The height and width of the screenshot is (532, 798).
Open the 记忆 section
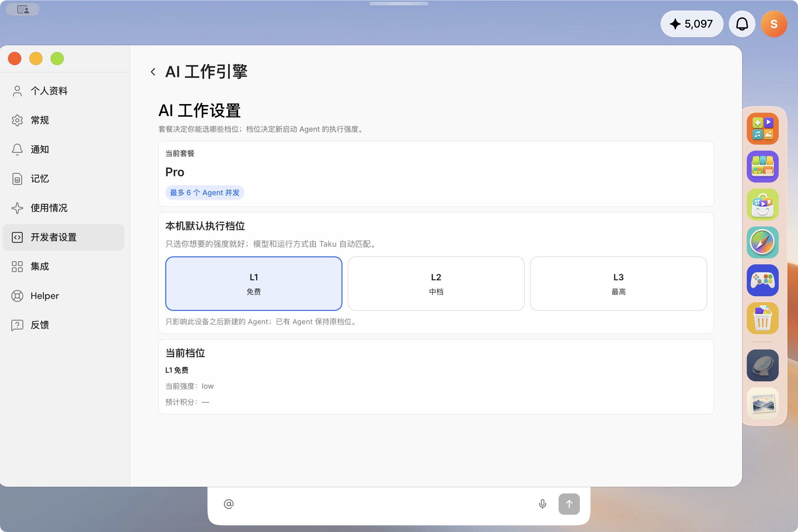[64, 179]
